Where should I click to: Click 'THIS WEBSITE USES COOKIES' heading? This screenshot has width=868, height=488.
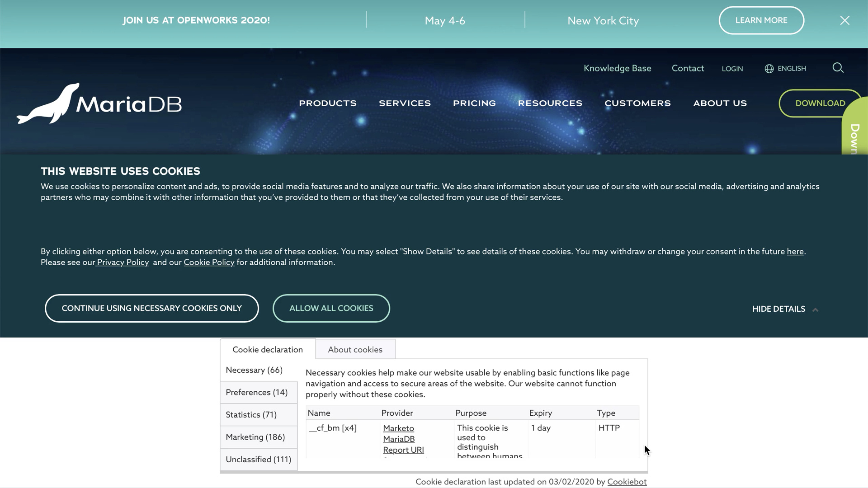click(x=120, y=171)
